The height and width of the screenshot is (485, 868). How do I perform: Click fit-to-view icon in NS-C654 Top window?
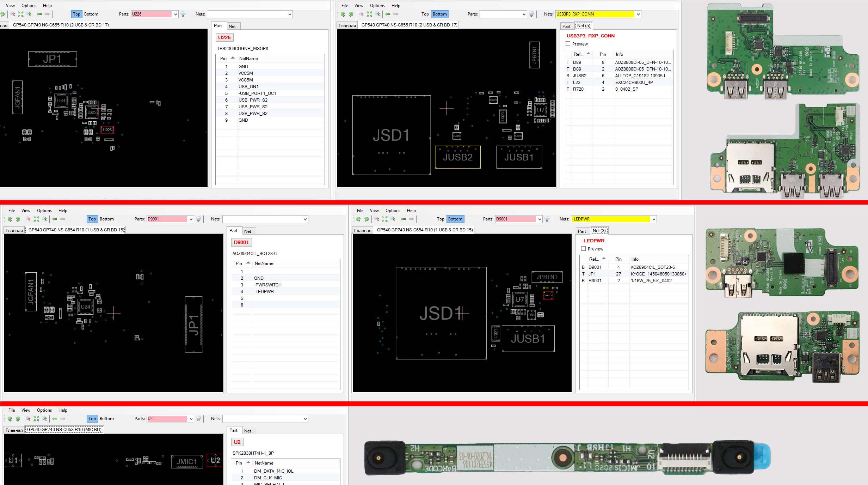[36, 219]
